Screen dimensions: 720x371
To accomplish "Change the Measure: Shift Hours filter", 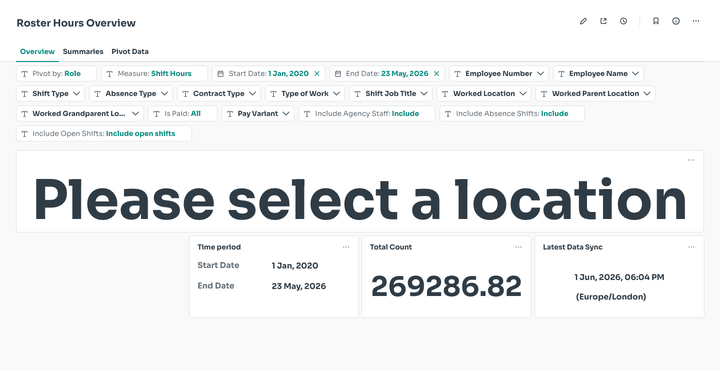I will pyautogui.click(x=154, y=73).
